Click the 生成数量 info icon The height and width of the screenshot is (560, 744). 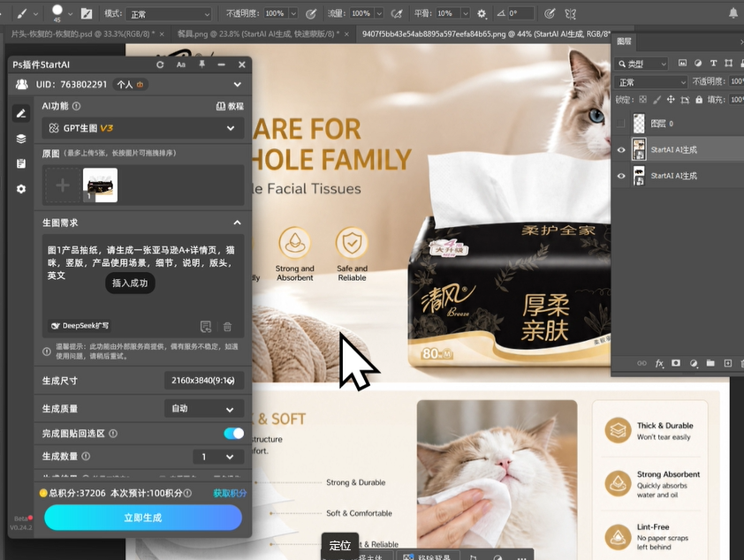click(86, 456)
